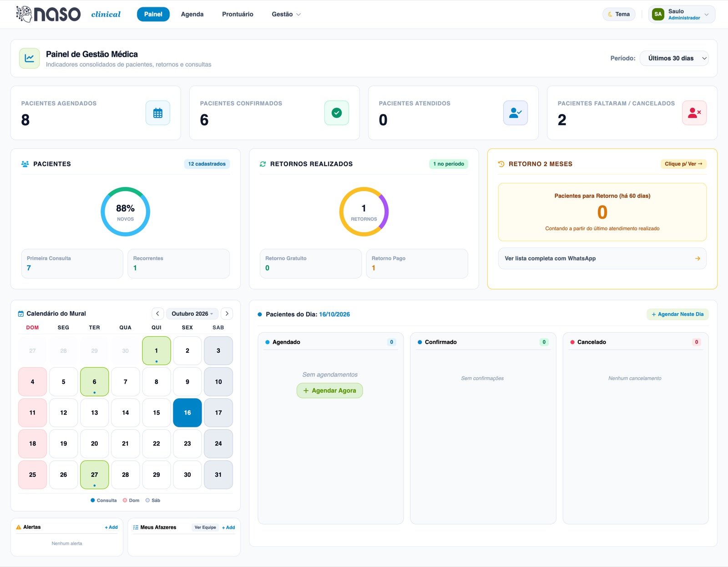
Task: Open Ver lista completa com WhatsApp
Action: [x=602, y=258]
